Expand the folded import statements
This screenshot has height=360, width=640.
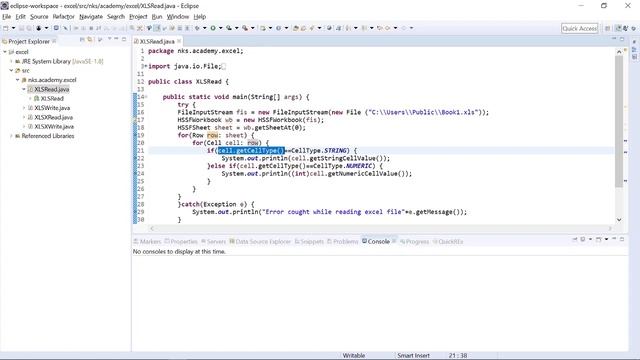pyautogui.click(x=146, y=66)
